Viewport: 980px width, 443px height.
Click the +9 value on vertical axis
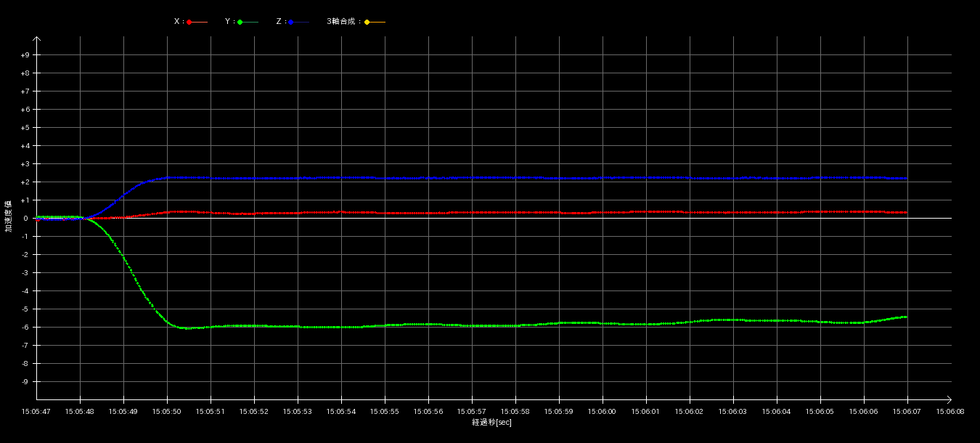pos(25,55)
